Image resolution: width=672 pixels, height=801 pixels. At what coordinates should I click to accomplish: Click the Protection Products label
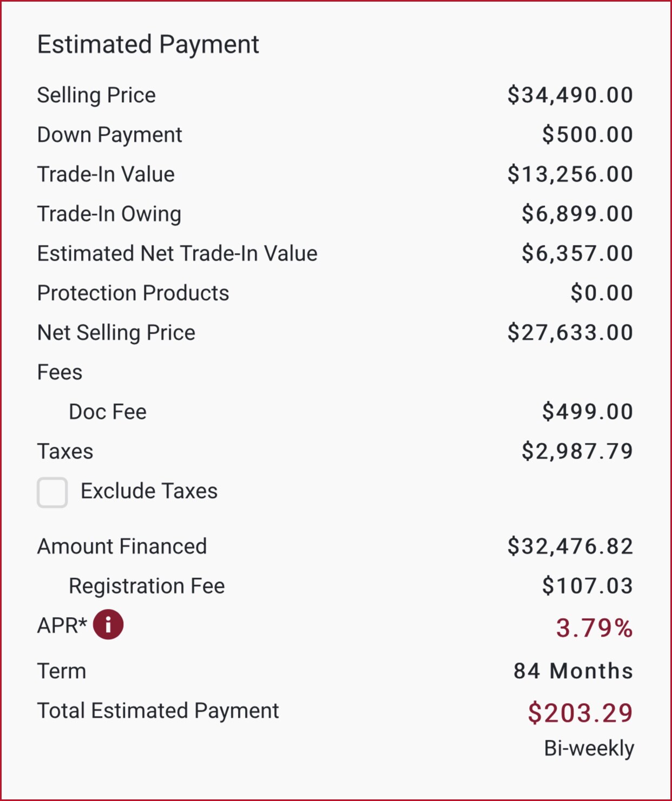pos(133,293)
